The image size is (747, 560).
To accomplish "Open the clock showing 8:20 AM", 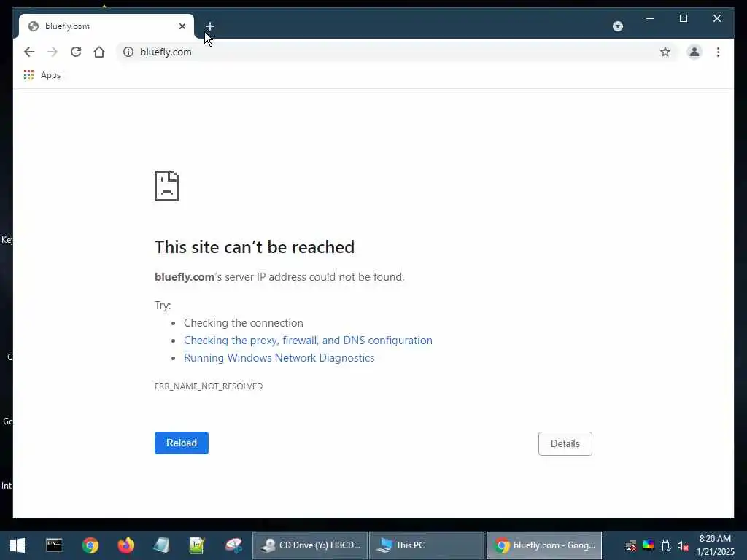I will (715, 545).
